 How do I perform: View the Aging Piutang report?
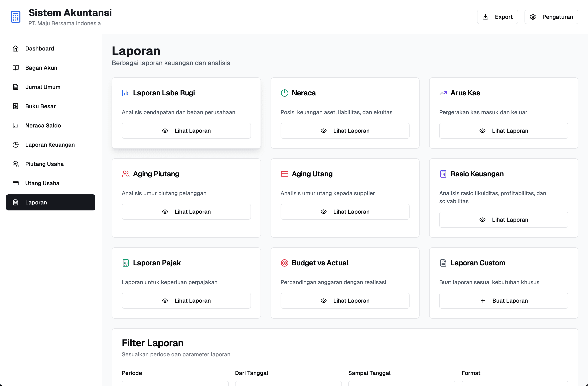186,212
